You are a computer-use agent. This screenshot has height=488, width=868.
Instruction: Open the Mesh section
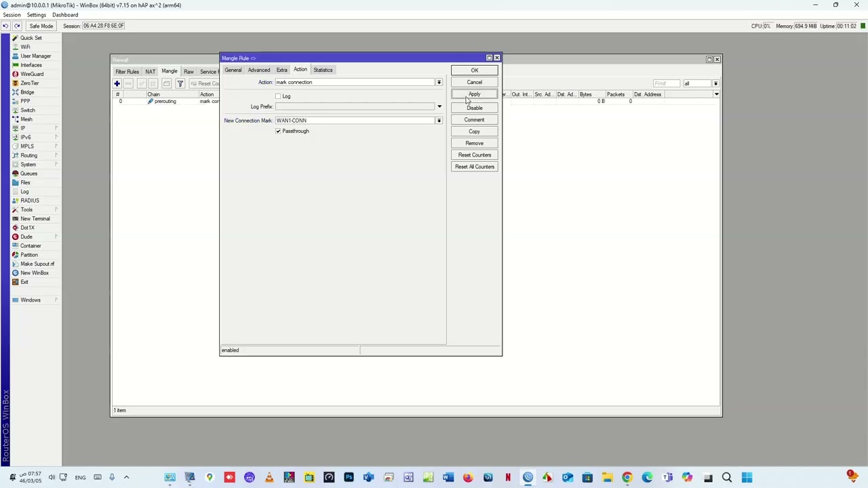click(26, 119)
